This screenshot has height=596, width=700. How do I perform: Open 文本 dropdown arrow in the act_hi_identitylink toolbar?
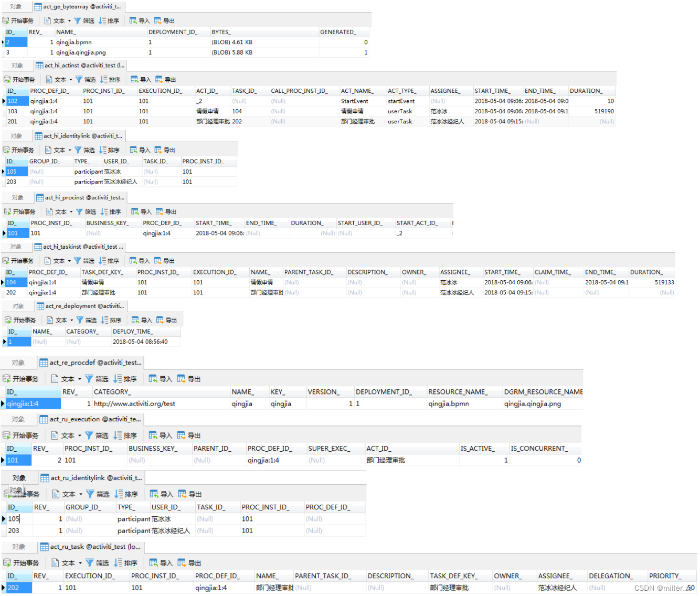pyautogui.click(x=70, y=150)
